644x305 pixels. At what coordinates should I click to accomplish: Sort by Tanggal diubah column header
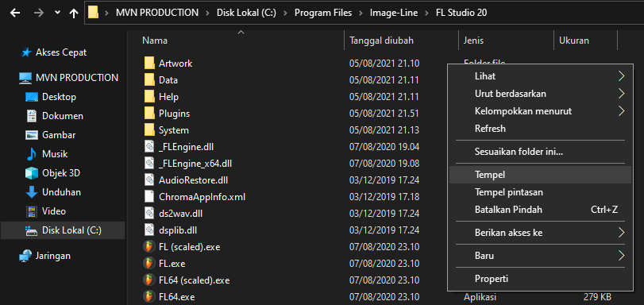tap(401, 41)
